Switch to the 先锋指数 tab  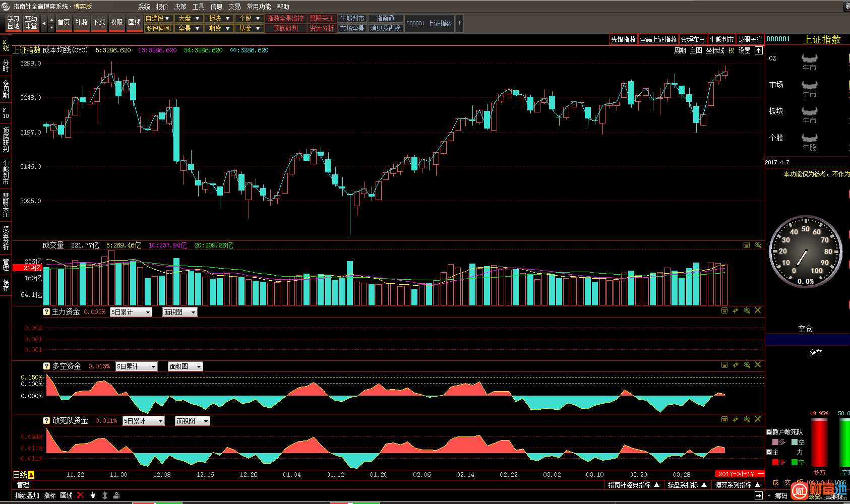click(x=624, y=39)
